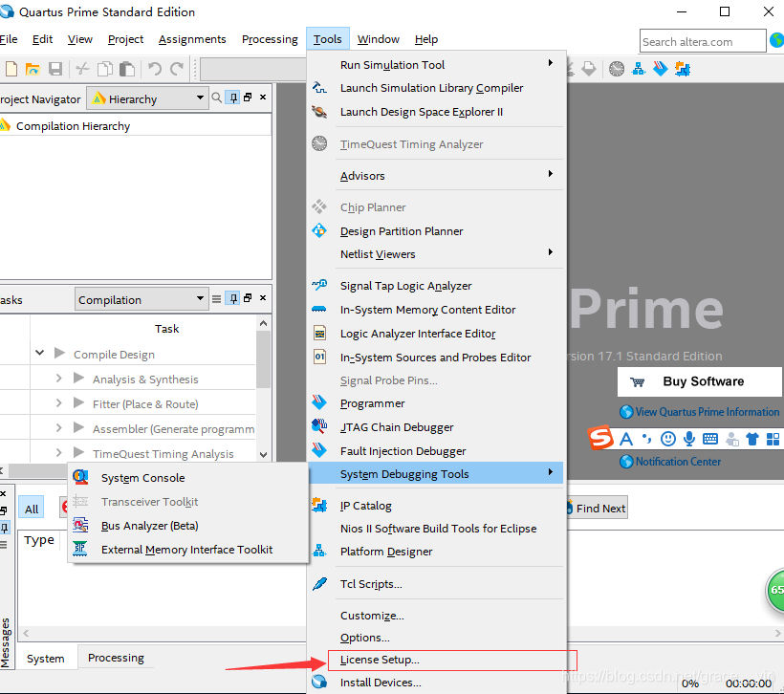Click the IP Catalog toolbar icon
The height and width of the screenshot is (694, 784).
683,69
